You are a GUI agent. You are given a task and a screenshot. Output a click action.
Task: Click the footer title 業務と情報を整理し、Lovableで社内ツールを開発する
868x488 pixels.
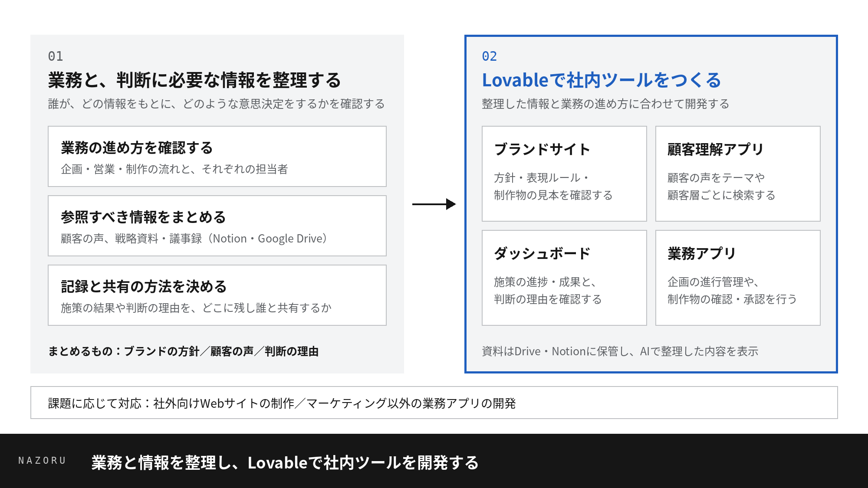(x=285, y=463)
